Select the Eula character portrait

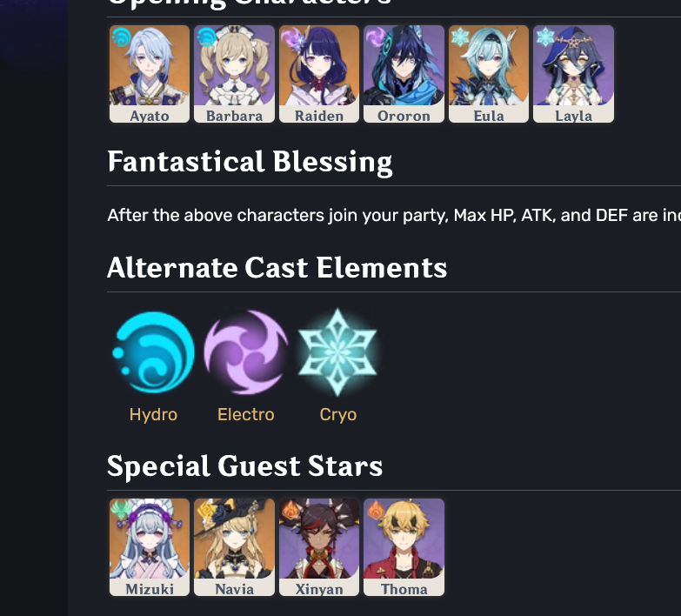[x=489, y=65]
